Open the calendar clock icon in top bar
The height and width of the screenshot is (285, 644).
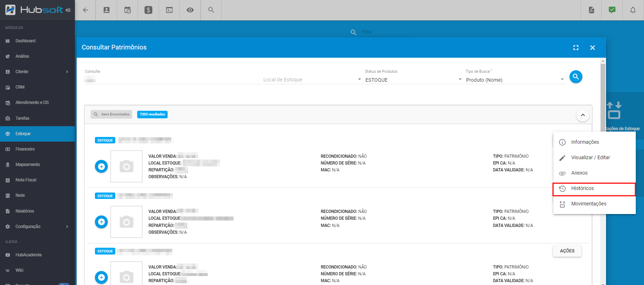[x=128, y=10]
